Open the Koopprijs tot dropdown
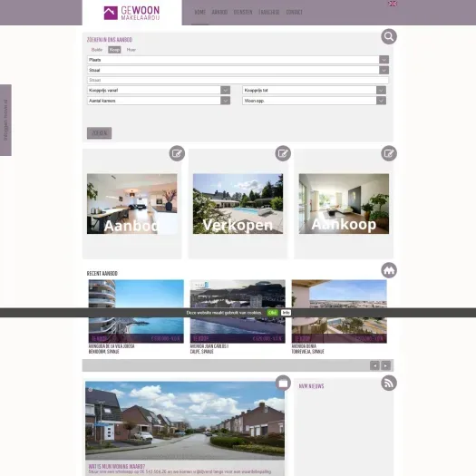The height and width of the screenshot is (476, 476). tap(315, 90)
